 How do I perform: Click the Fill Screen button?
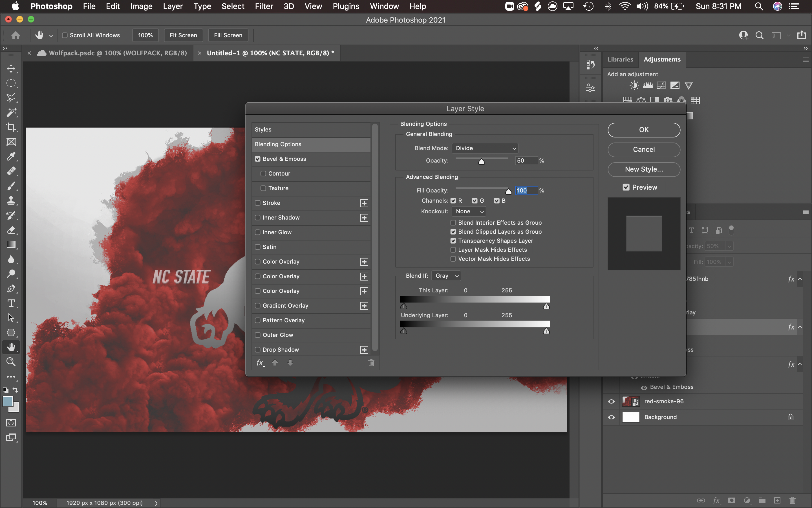[x=228, y=35]
